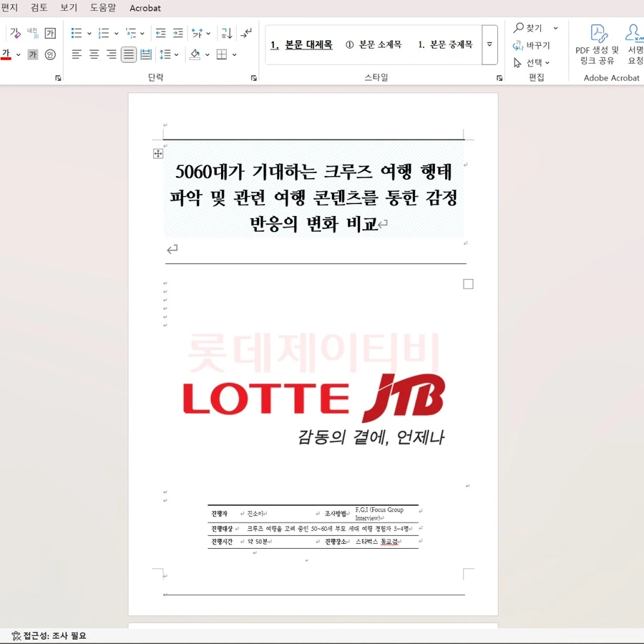Toggle show paragraph marks

246,33
